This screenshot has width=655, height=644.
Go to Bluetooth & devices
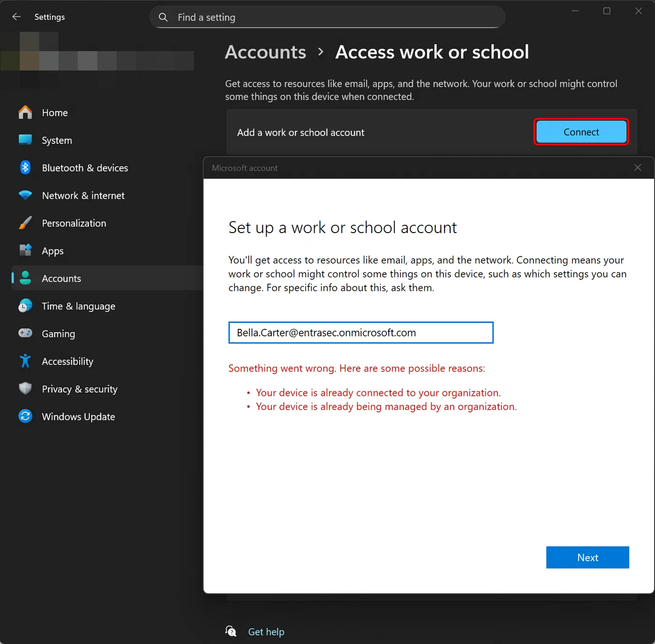click(x=107, y=168)
